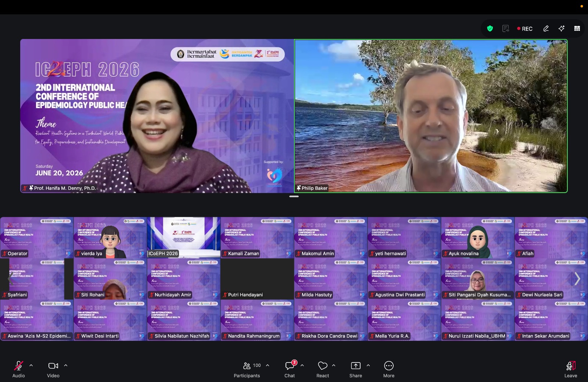
Task: Select the Afiah participant tile
Action: (551, 238)
